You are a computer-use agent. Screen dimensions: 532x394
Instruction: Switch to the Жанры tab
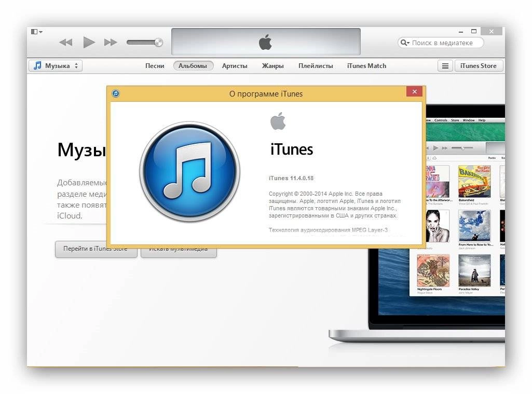pyautogui.click(x=273, y=66)
